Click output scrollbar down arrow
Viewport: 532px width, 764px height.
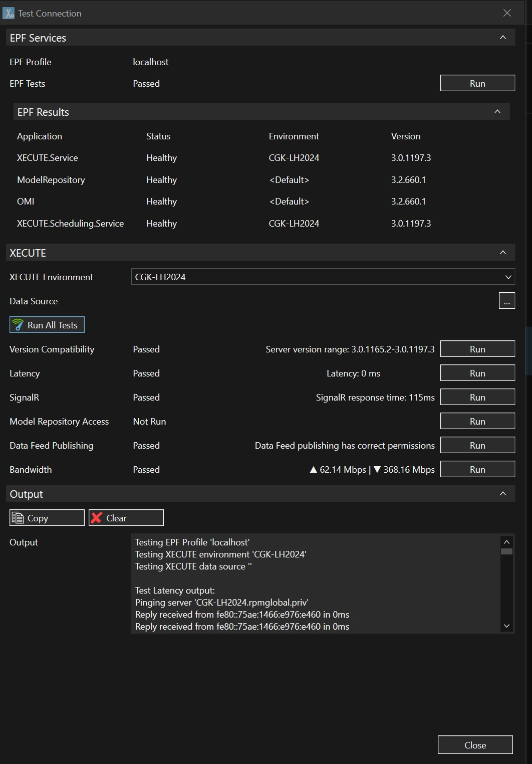coord(507,626)
